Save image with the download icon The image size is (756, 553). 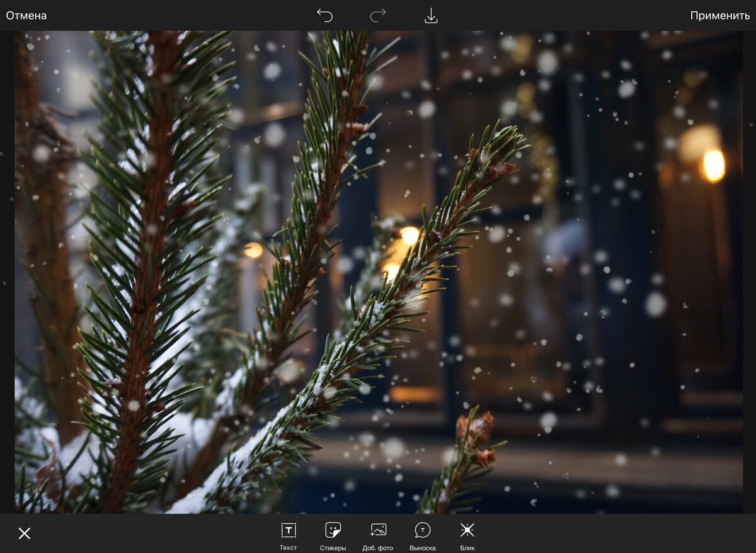(431, 16)
